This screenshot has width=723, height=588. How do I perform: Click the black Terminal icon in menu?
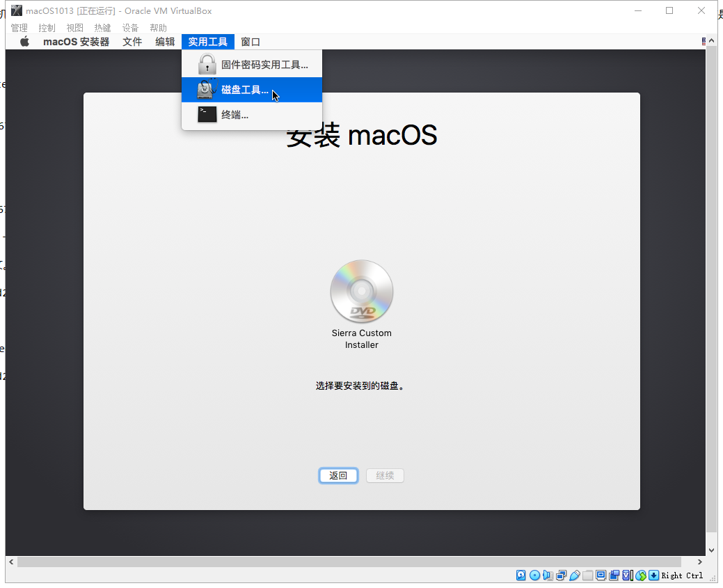pyautogui.click(x=207, y=114)
